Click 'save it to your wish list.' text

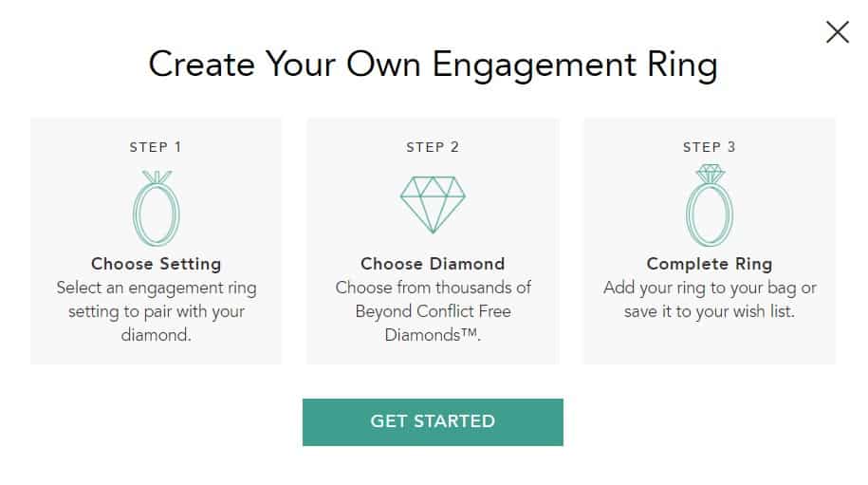point(710,311)
